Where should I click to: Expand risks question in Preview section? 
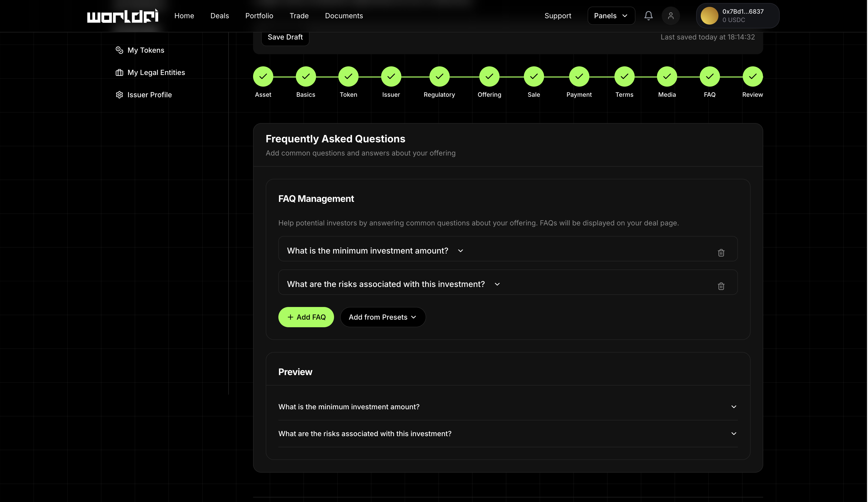(x=733, y=433)
